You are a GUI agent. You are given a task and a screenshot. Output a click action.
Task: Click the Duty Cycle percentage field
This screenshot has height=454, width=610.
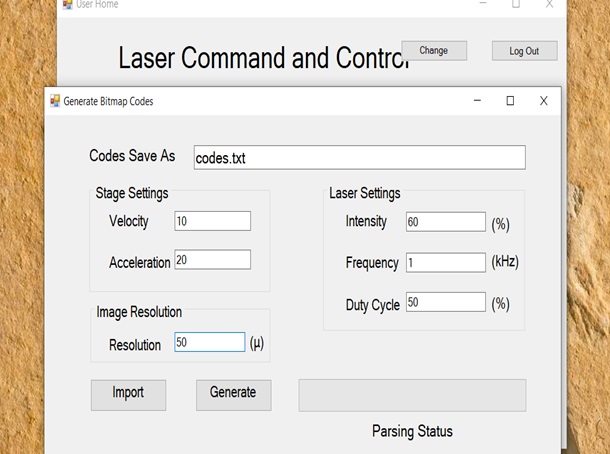[445, 303]
